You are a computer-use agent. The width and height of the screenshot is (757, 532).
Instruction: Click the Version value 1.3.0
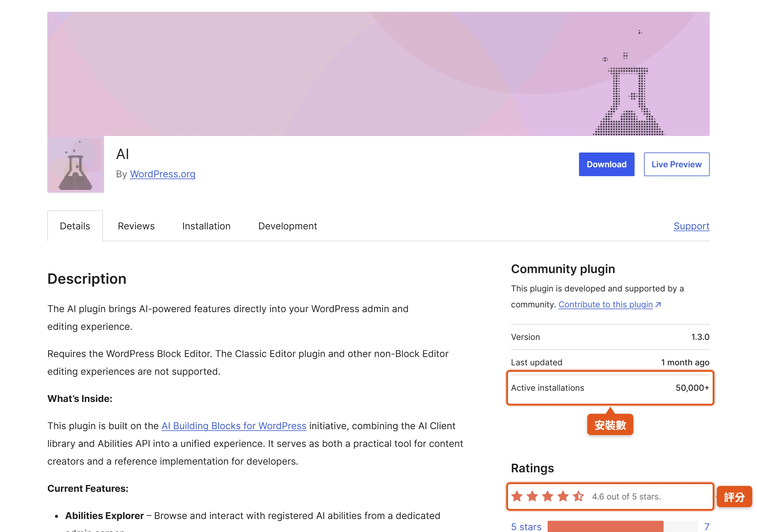pos(700,337)
